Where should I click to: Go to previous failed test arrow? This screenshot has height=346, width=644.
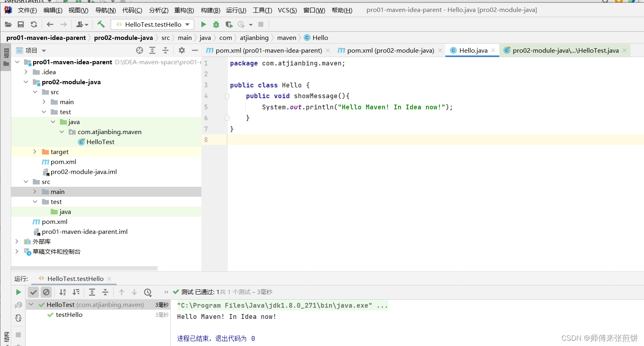click(122, 292)
